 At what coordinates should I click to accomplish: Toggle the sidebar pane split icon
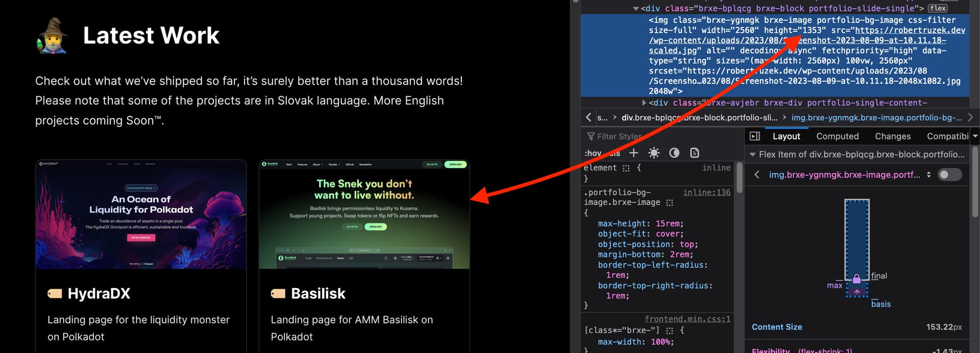[x=755, y=136]
